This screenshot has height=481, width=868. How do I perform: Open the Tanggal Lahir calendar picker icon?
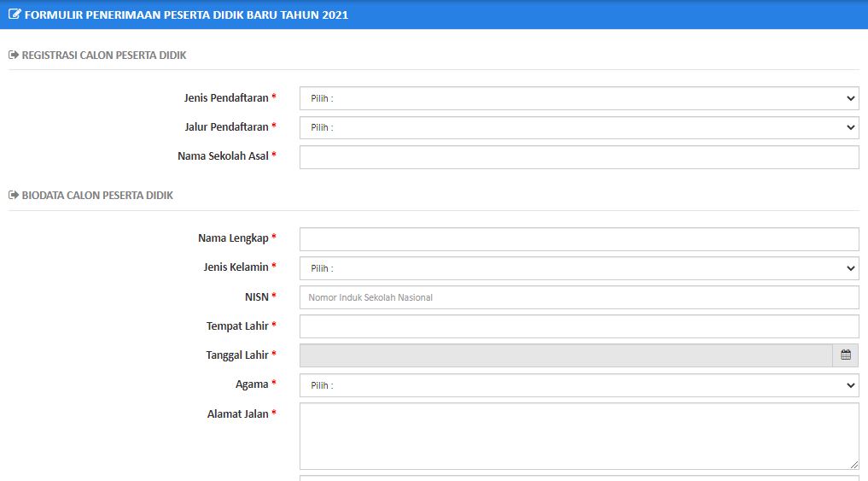[845, 355]
